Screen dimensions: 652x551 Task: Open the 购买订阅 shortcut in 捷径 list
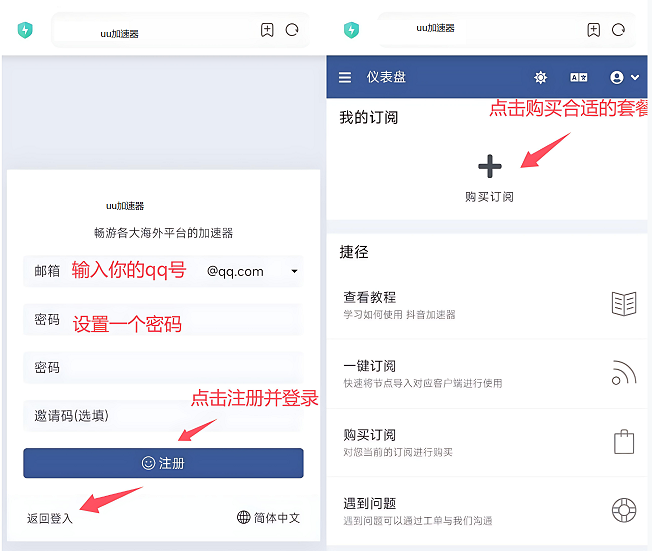(487, 442)
